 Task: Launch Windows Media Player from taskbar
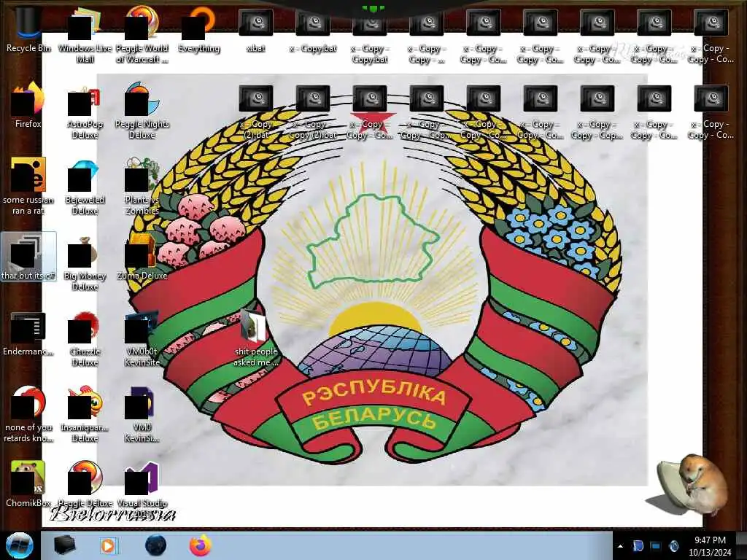tap(108, 545)
